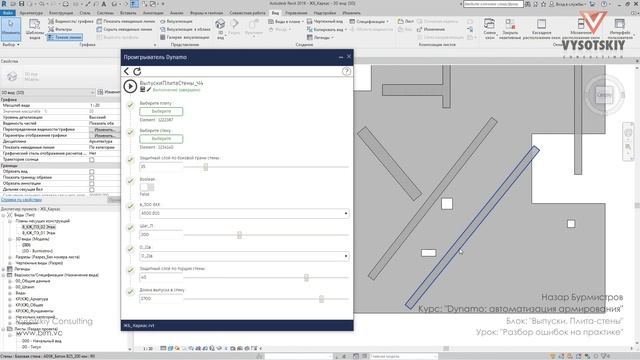Toggle Траектория солнца checkbox

tap(91, 160)
